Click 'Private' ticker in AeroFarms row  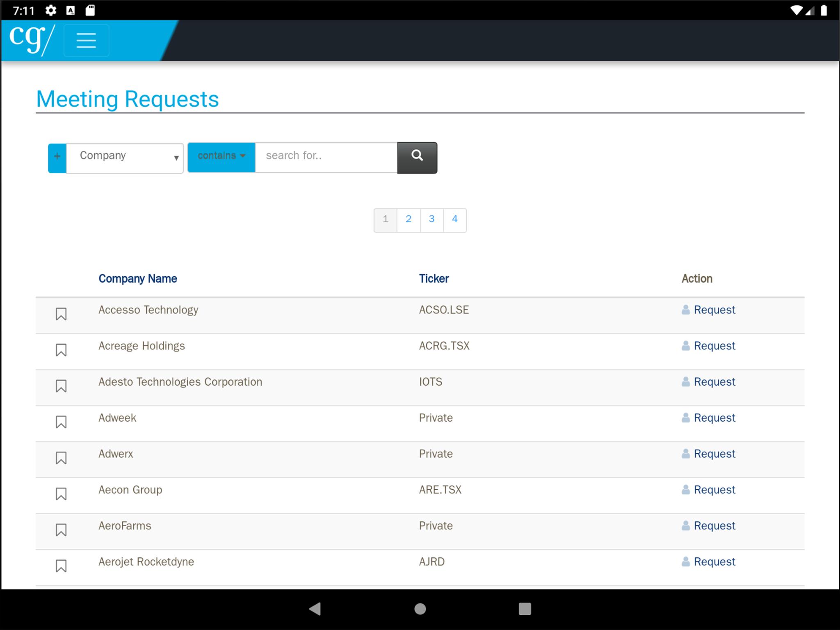click(x=436, y=526)
